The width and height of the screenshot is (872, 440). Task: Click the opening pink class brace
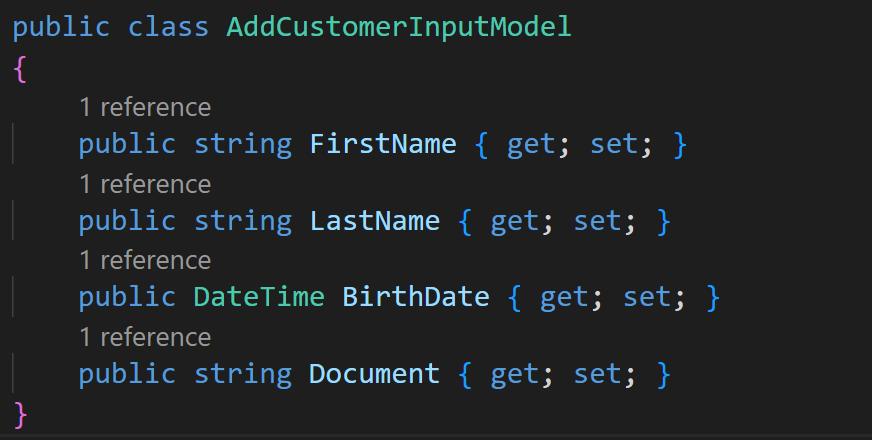pyautogui.click(x=20, y=70)
